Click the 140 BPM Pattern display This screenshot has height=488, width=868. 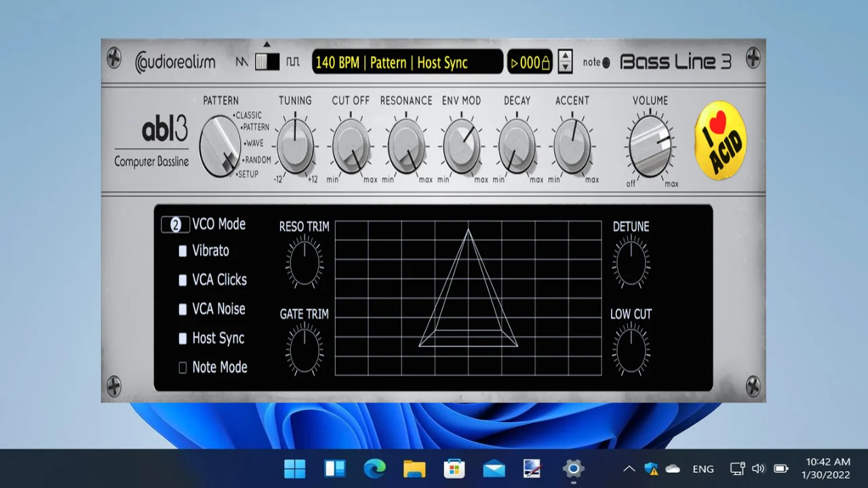[x=408, y=62]
